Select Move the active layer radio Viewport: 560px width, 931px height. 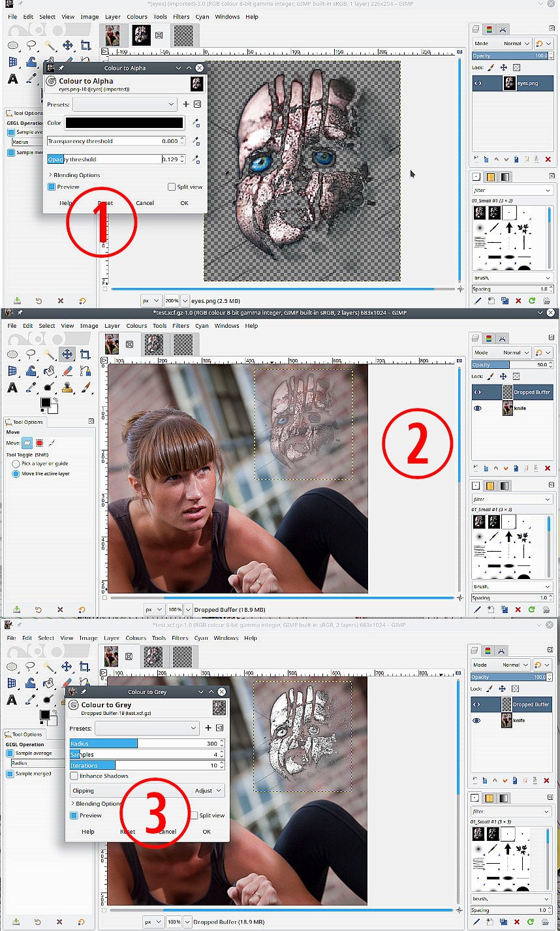[16, 473]
